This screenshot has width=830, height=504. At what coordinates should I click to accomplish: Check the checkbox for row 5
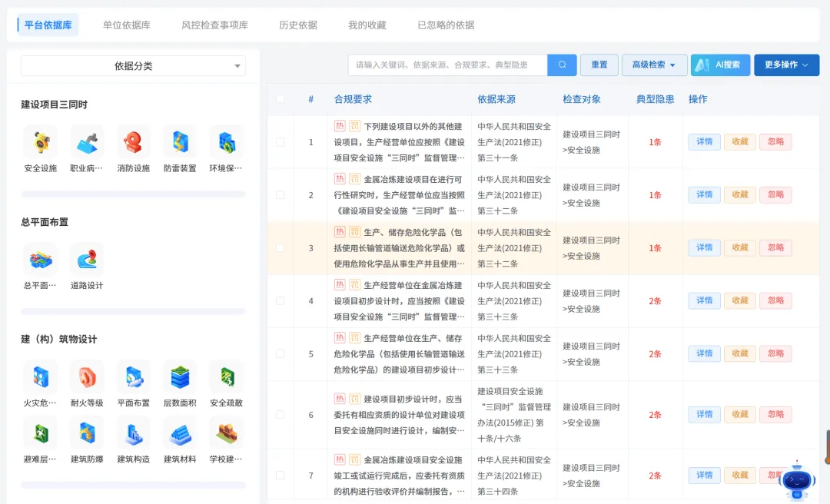point(280,353)
